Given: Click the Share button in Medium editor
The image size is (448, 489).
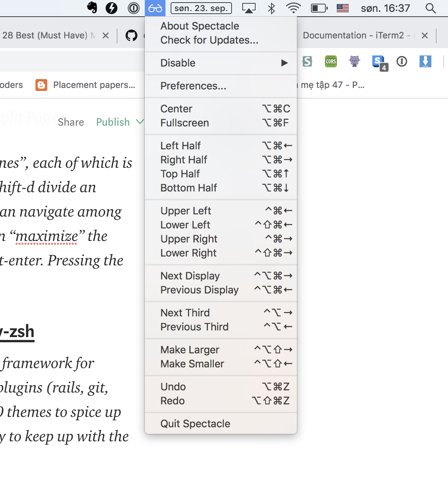Looking at the screenshot, I should 71,122.
